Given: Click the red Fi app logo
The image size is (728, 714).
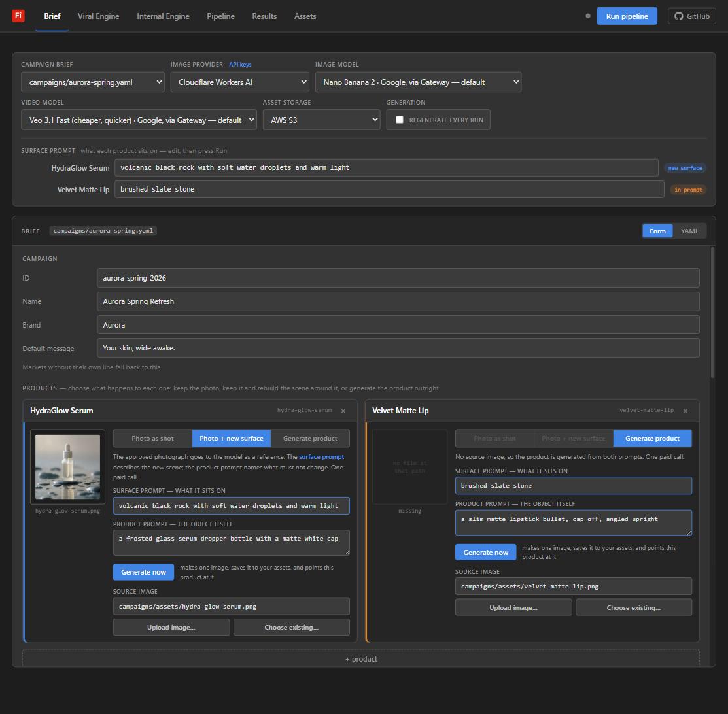Looking at the screenshot, I should (18, 16).
